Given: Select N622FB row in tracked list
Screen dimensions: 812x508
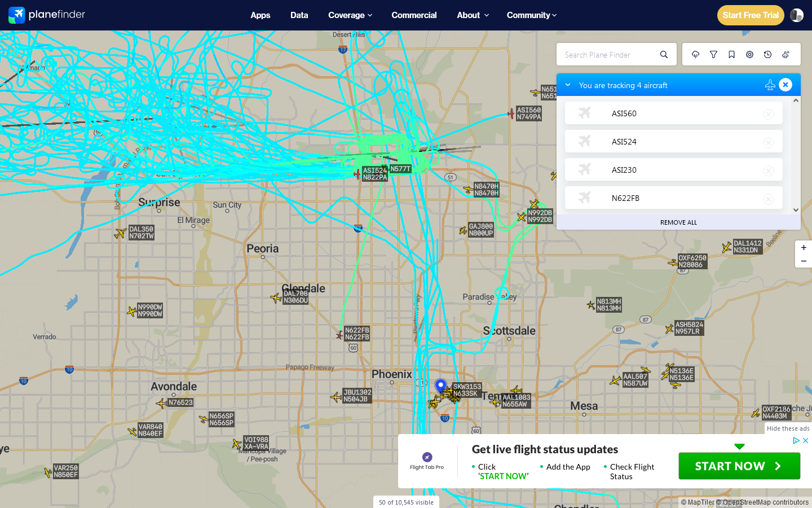Looking at the screenshot, I should [x=674, y=198].
